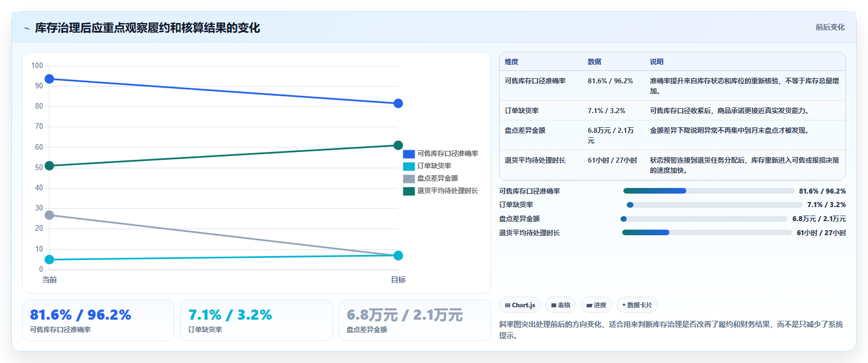
Task: Toggle the 订单缺货率 legend color box
Action: [x=408, y=166]
